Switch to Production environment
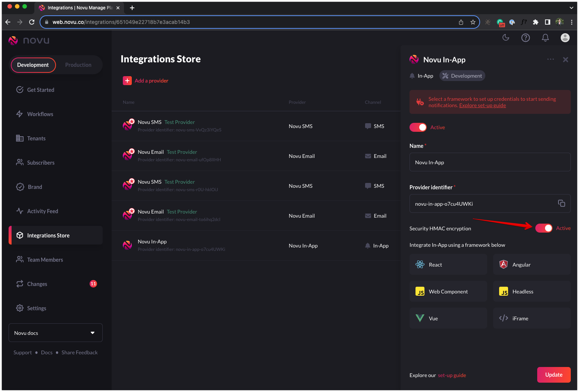The width and height of the screenshot is (579, 392). click(78, 65)
